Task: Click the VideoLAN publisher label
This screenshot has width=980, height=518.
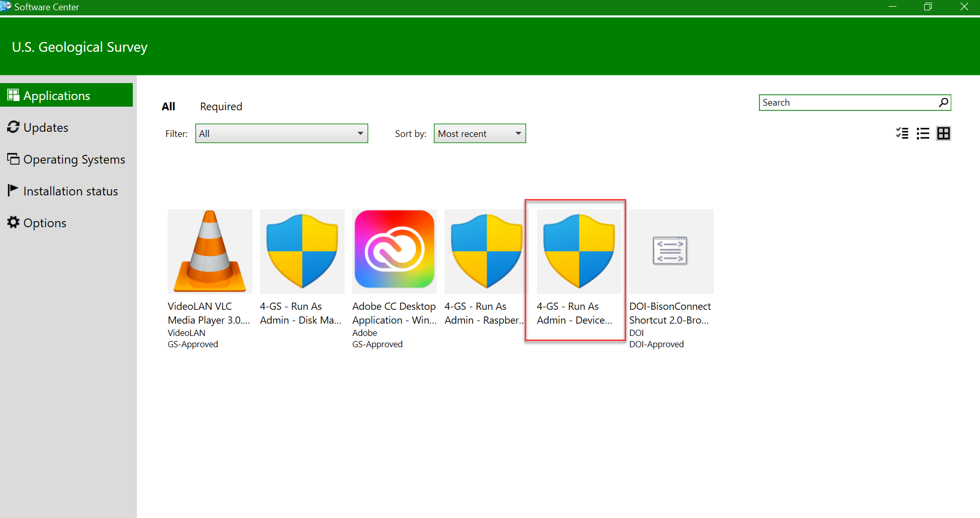Action: coord(187,333)
